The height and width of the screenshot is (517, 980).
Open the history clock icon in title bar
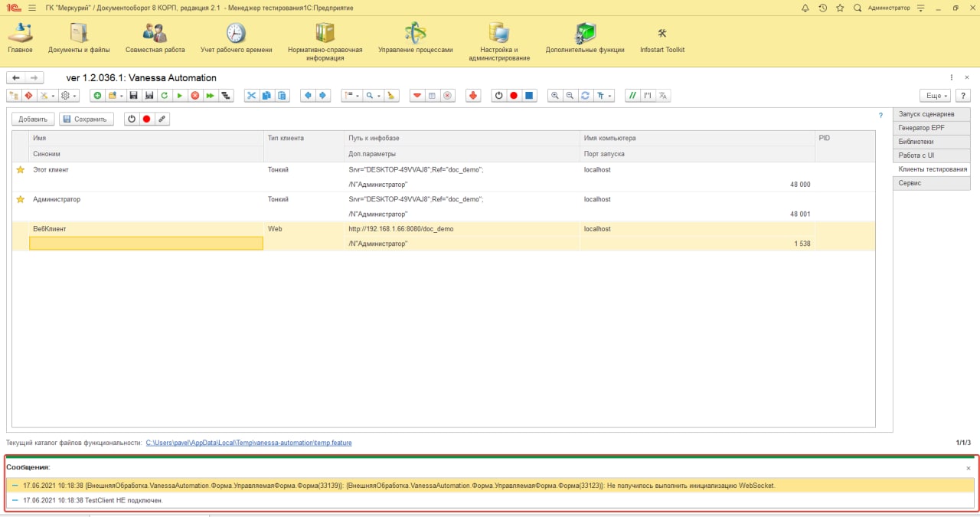822,8
